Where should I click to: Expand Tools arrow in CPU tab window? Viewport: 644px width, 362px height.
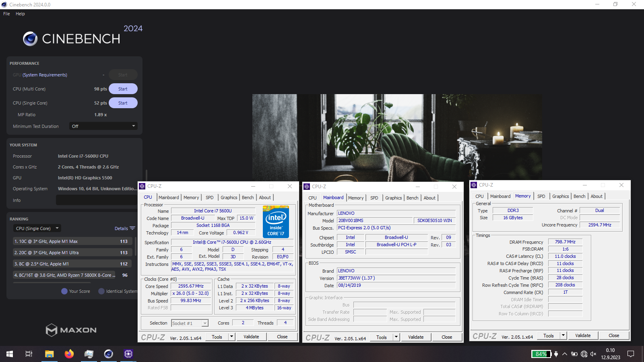232,337
